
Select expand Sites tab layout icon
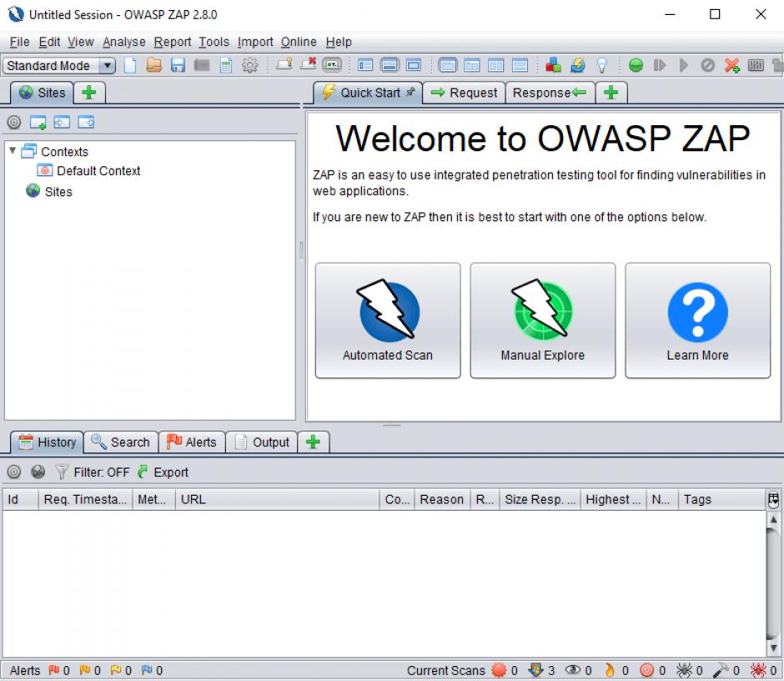[365, 66]
